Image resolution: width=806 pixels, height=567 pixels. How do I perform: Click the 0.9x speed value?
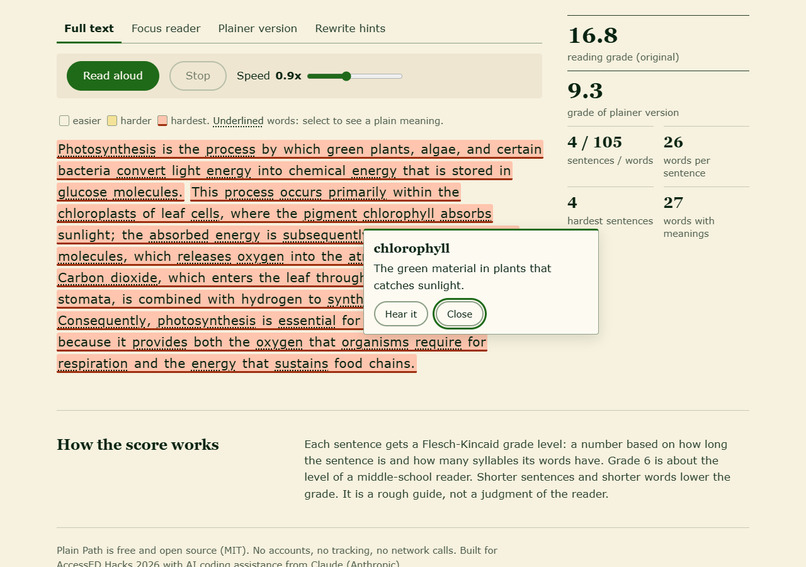pyautogui.click(x=288, y=76)
